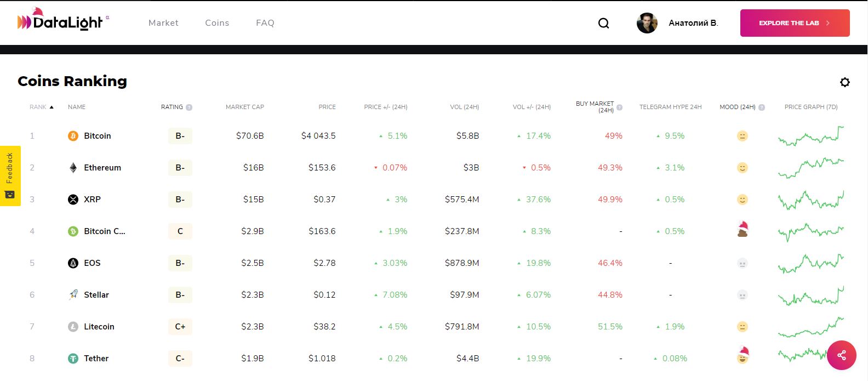868x381 pixels.
Task: Sort by Vol +/- (24H) header
Action: [x=532, y=107]
